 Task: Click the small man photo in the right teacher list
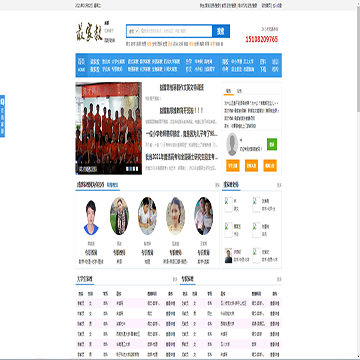228,255
